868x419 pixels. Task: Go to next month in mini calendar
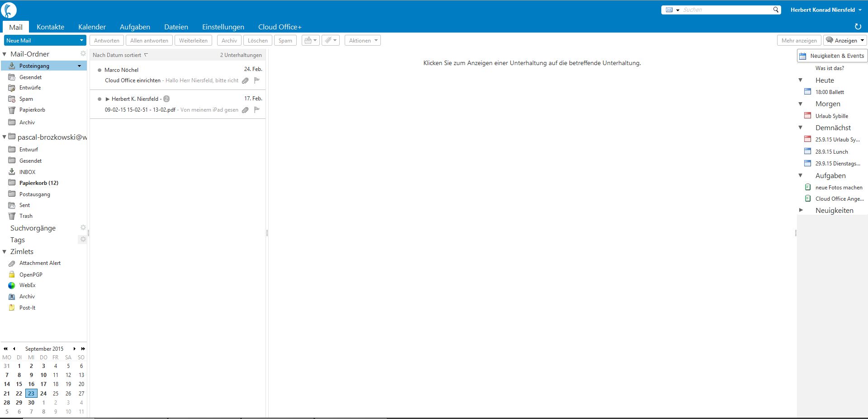tap(75, 349)
